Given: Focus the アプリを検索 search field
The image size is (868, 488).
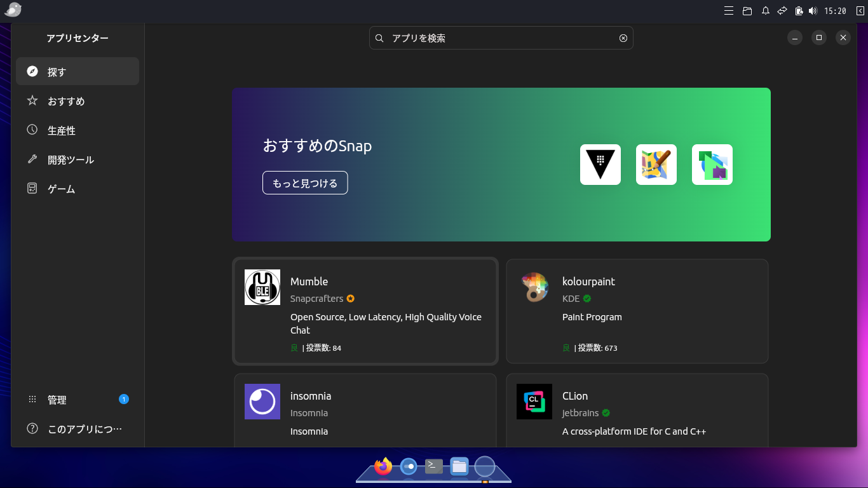Looking at the screenshot, I should [x=501, y=38].
